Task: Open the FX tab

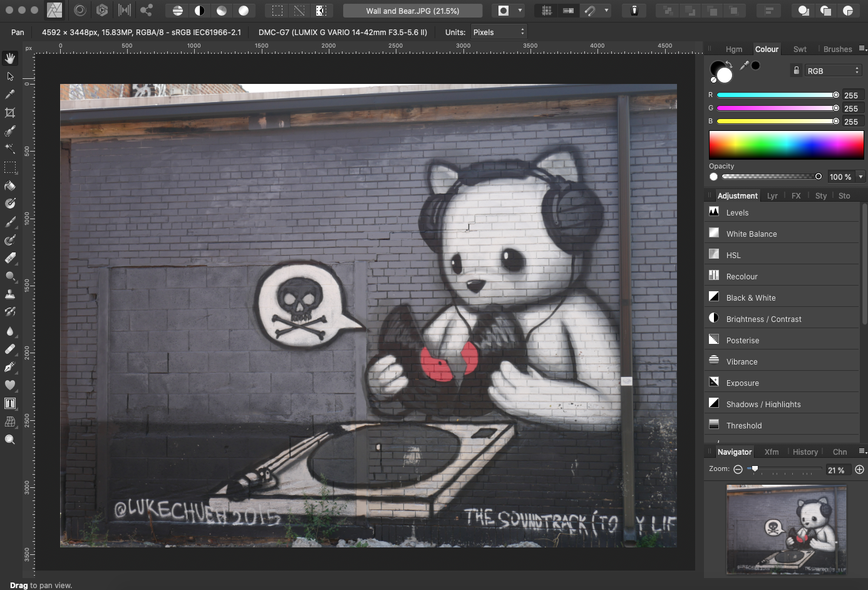Action: [x=796, y=195]
